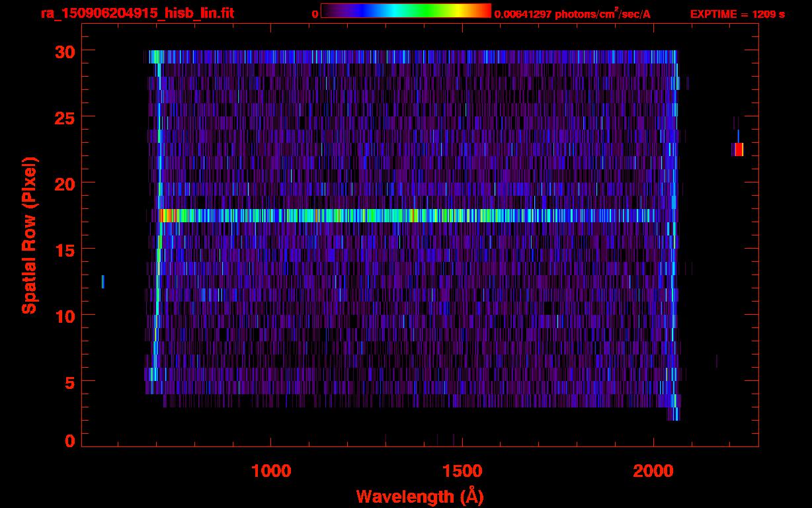This screenshot has height=508, width=812.
Task: Click the 0 minimum label of the color scale
Action: (x=315, y=14)
